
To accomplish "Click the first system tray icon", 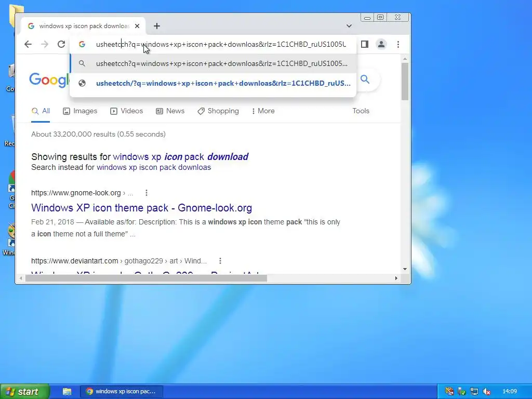I will 449,392.
